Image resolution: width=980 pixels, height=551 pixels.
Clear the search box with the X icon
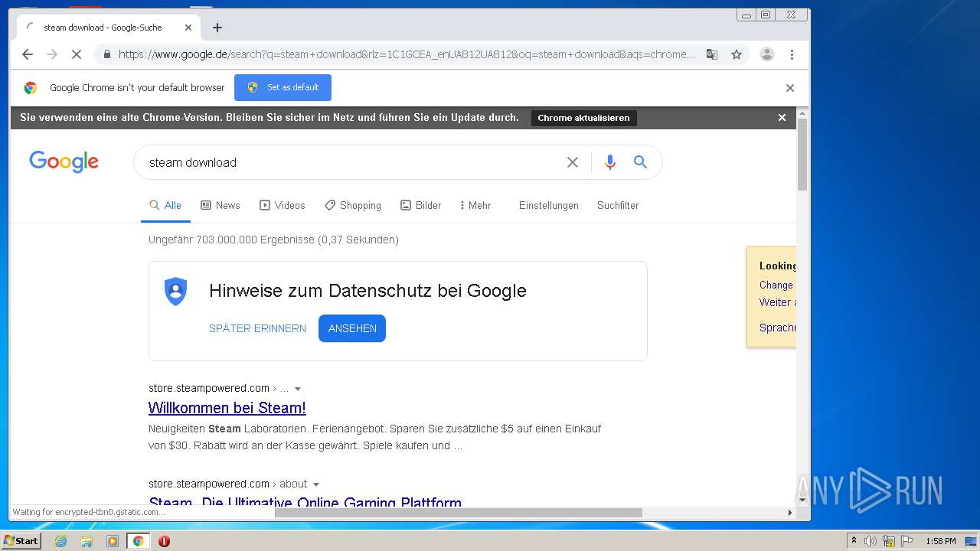[573, 162]
